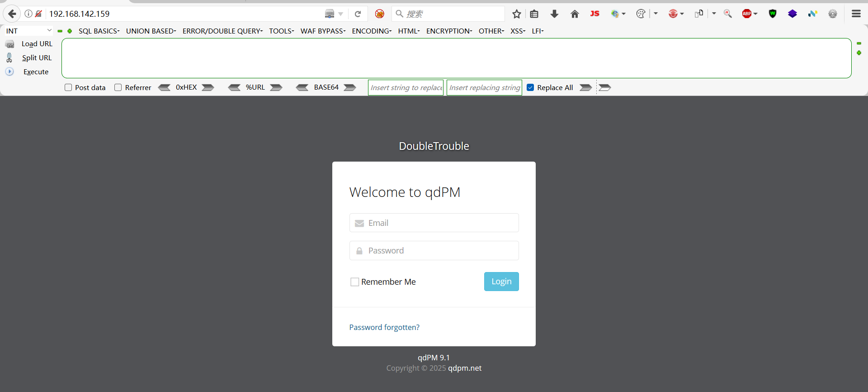Toggle the red JS extension icon
Viewport: 868px width, 392px height.
point(594,14)
